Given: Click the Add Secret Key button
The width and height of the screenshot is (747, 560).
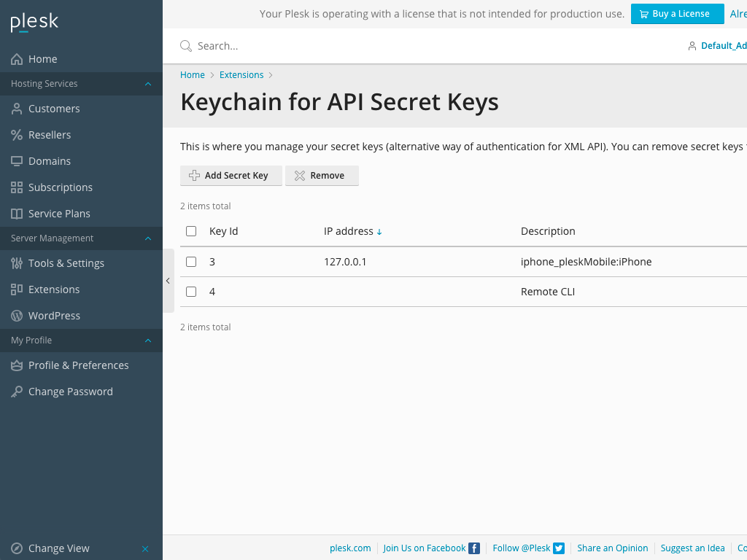Looking at the screenshot, I should 231,175.
